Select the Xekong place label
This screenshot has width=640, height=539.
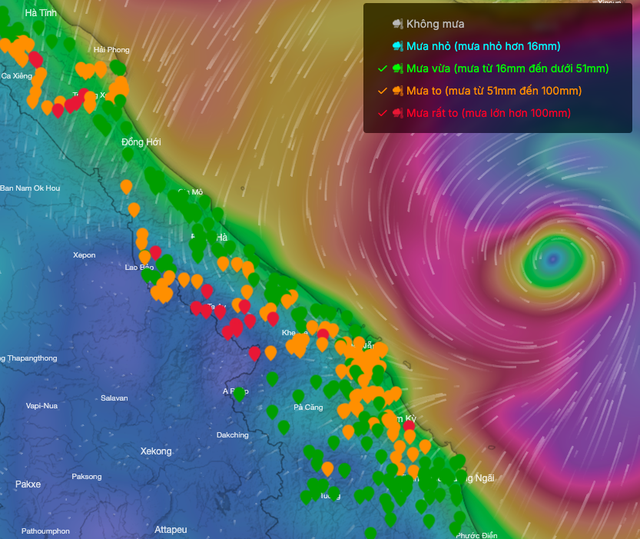click(157, 451)
